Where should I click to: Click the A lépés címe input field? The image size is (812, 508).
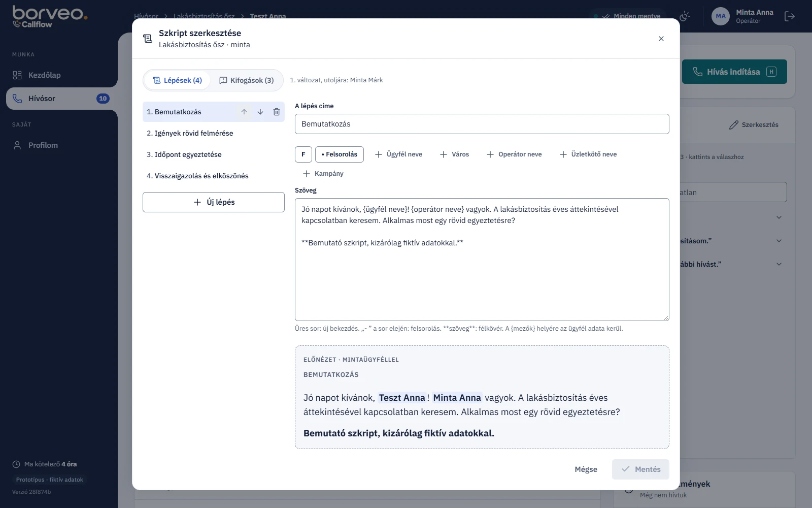(482, 124)
